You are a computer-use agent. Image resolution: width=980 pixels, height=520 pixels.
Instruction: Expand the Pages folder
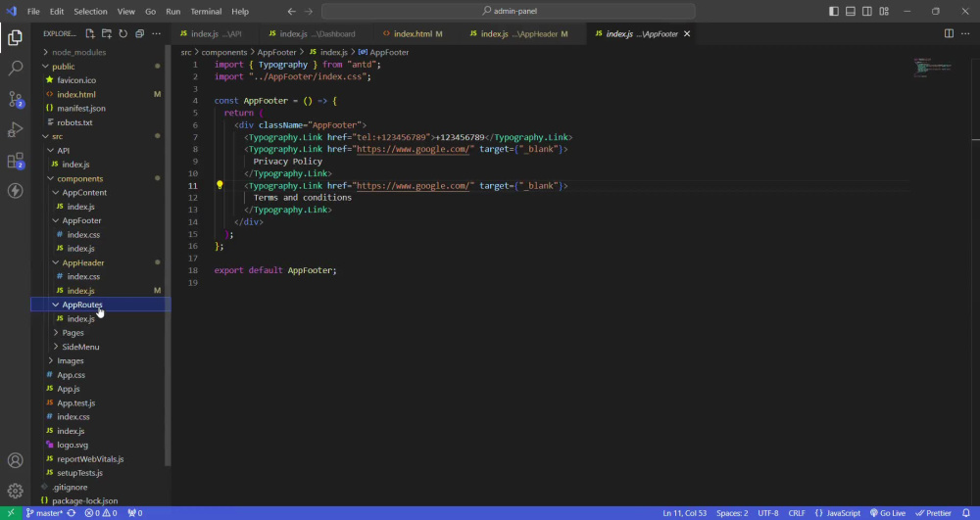pos(73,333)
